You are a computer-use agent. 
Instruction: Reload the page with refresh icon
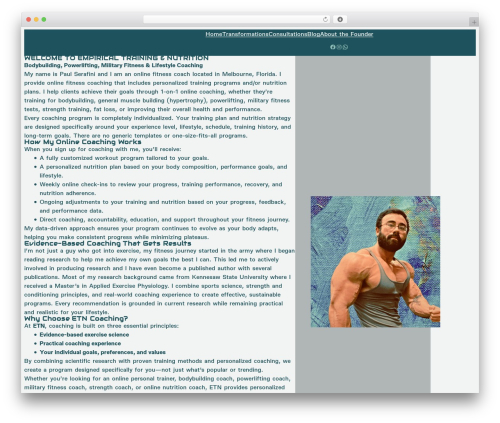(325, 19)
